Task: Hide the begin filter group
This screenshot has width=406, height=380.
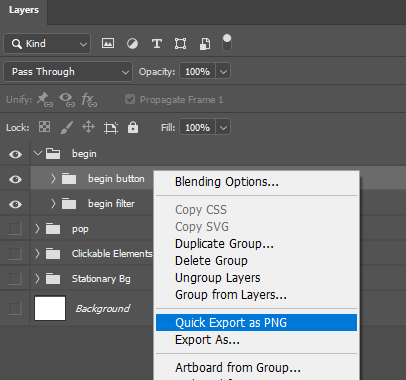Action: point(15,204)
